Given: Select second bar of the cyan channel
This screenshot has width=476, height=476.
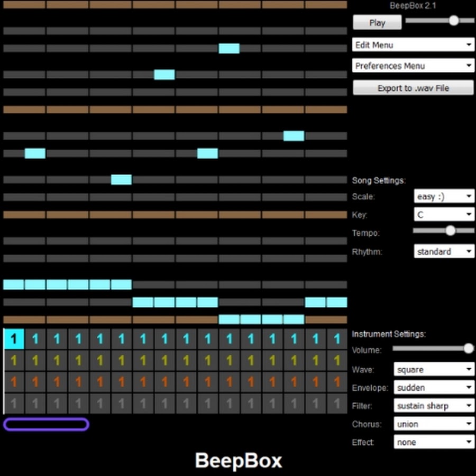Looking at the screenshot, I should [x=35, y=338].
